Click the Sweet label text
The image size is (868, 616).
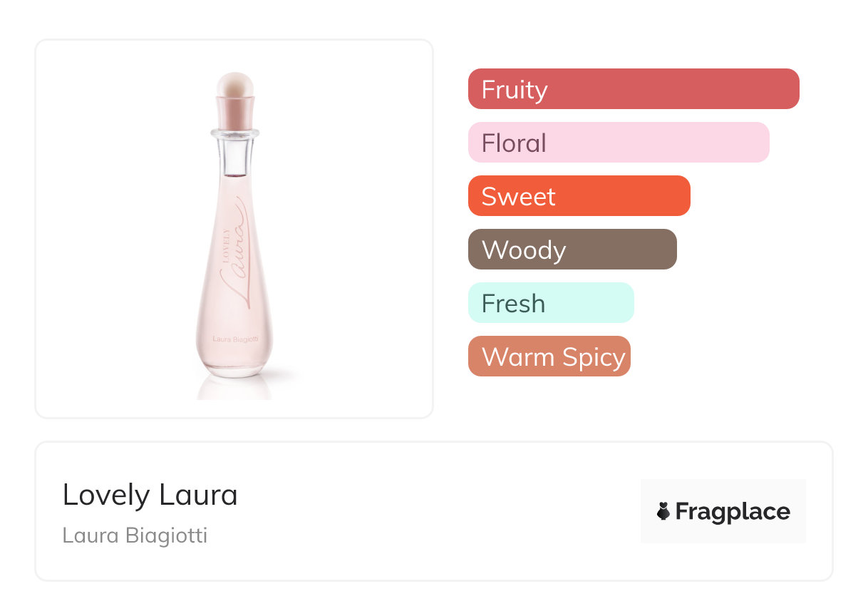[518, 197]
